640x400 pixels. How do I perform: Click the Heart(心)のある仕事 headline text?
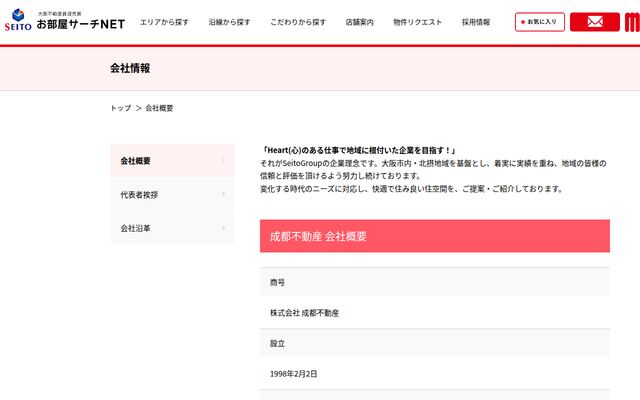pos(359,150)
